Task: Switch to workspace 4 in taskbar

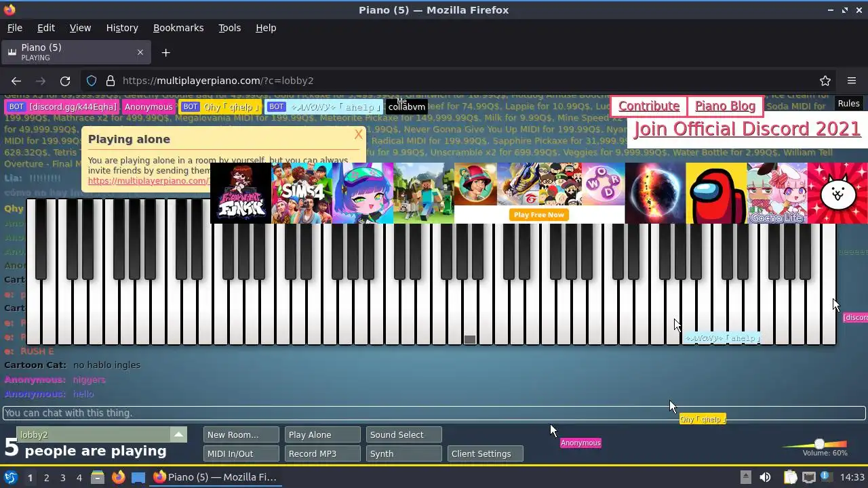Action: click(x=79, y=477)
